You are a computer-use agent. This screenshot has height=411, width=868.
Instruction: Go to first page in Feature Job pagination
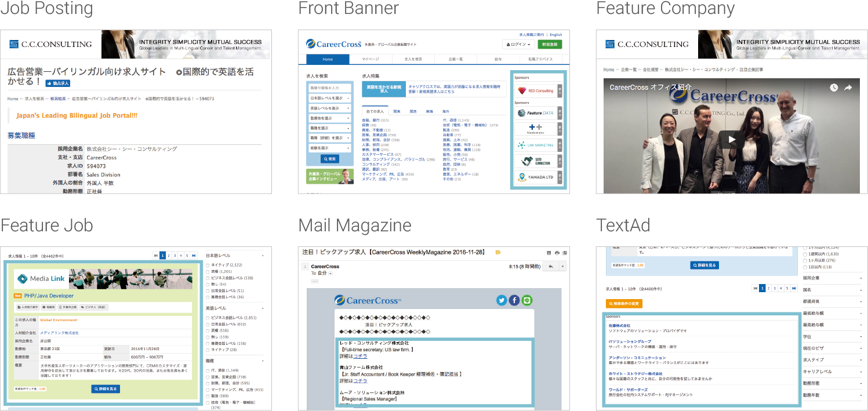point(156,255)
